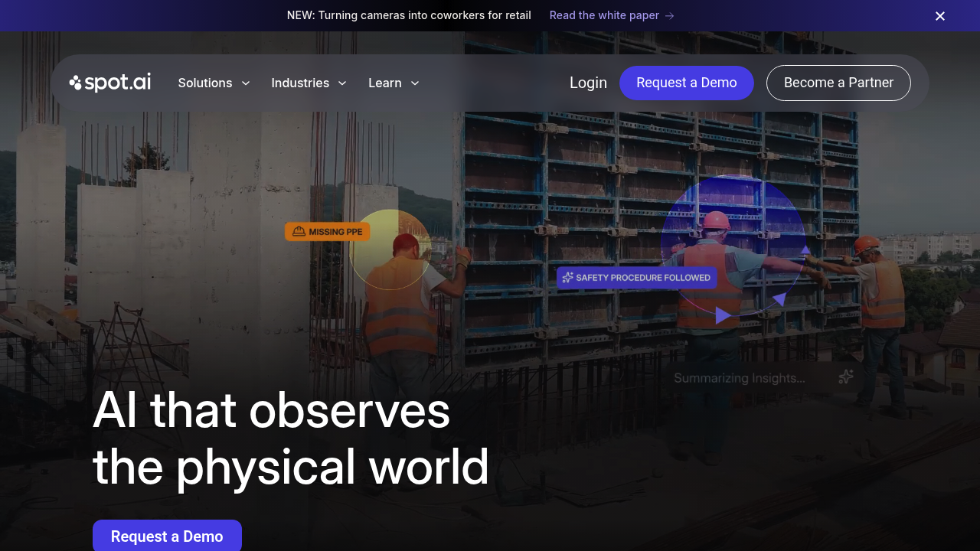Open the Read the white paper link
Image resolution: width=980 pixels, height=551 pixels.
point(604,15)
